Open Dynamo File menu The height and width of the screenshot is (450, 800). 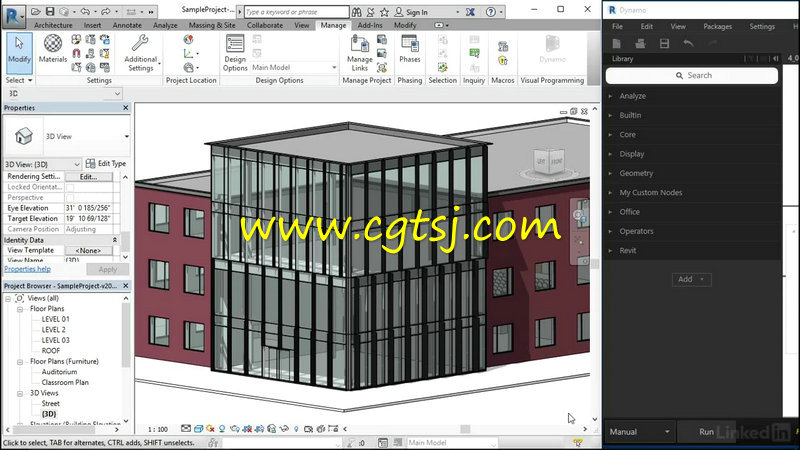pos(617,27)
